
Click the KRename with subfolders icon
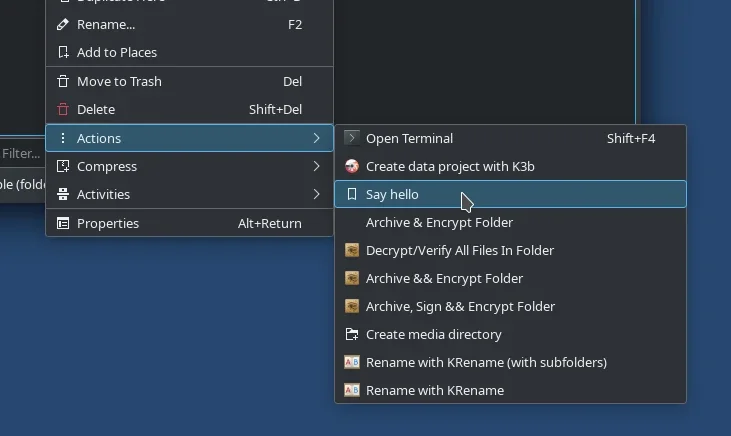(351, 362)
